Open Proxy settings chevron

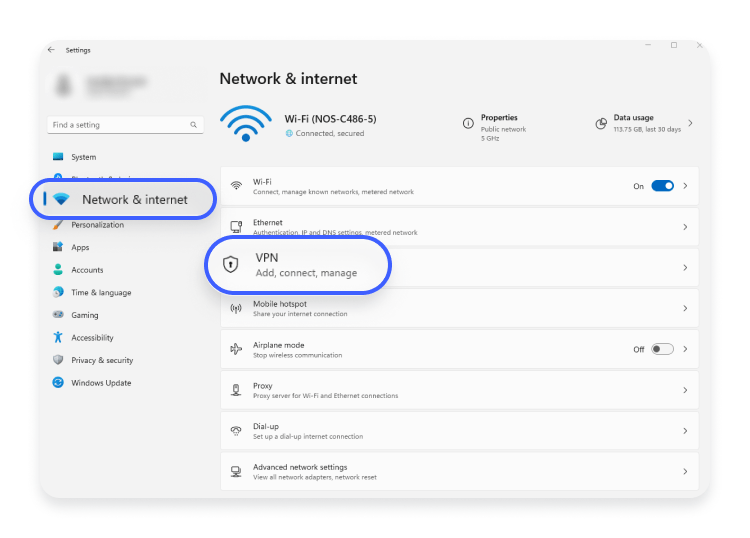coord(685,390)
